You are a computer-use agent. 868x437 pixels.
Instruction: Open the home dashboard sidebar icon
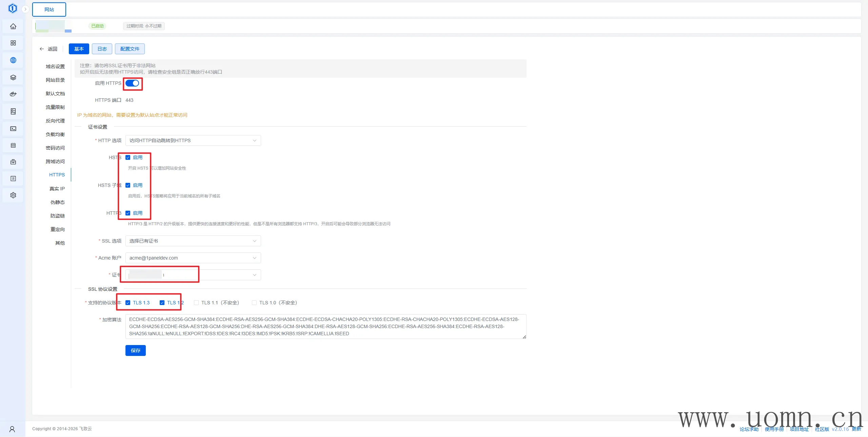pos(13,26)
